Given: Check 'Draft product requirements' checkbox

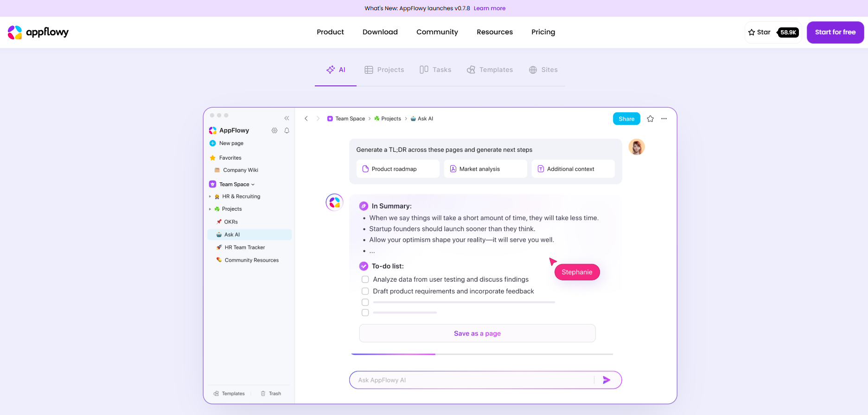Looking at the screenshot, I should click(365, 292).
